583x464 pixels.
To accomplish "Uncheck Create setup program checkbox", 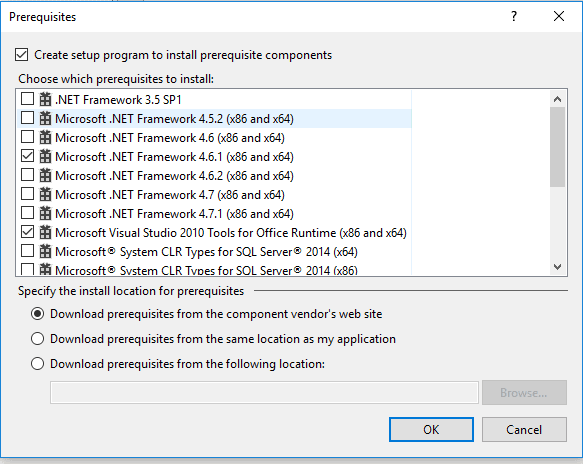I will coord(22,55).
